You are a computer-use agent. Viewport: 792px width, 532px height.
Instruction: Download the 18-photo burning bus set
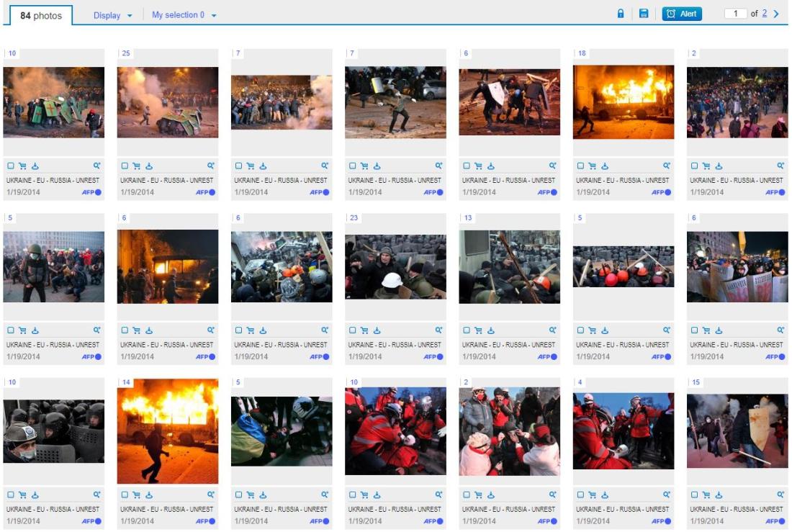[605, 166]
